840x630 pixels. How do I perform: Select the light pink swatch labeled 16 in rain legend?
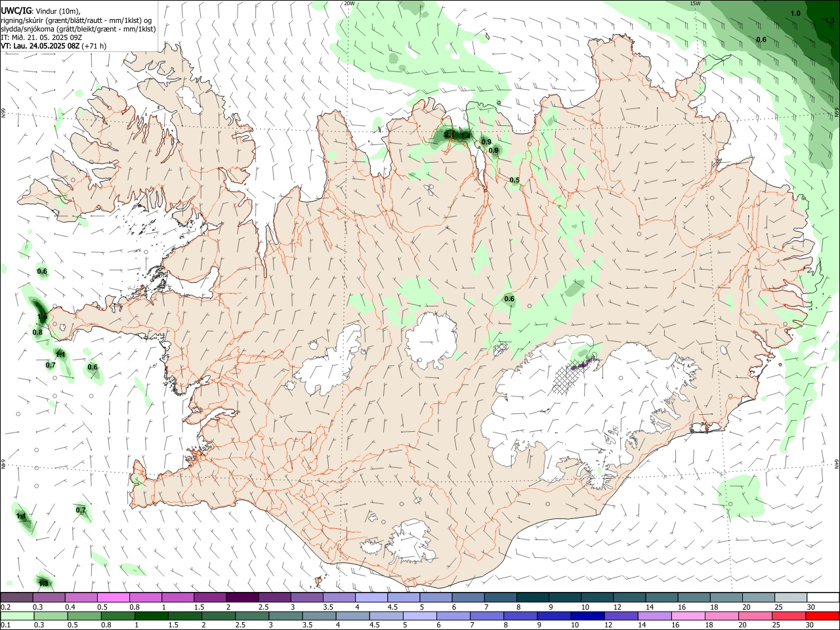[689, 616]
